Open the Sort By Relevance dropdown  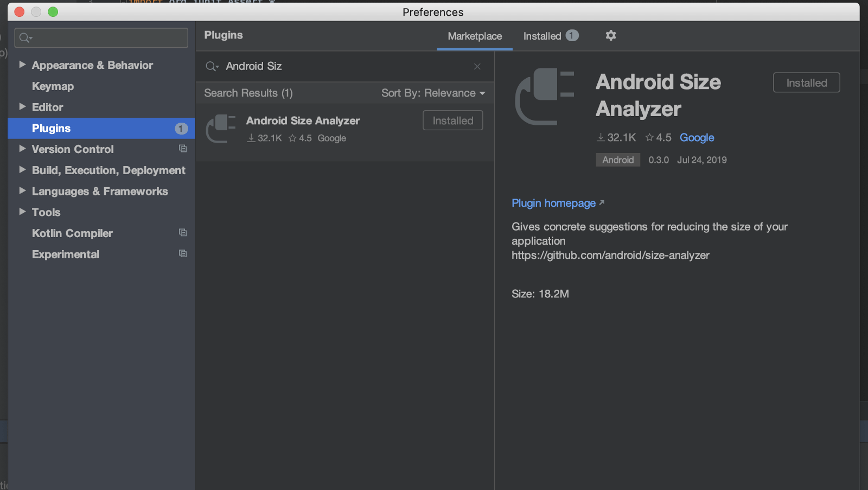click(433, 93)
